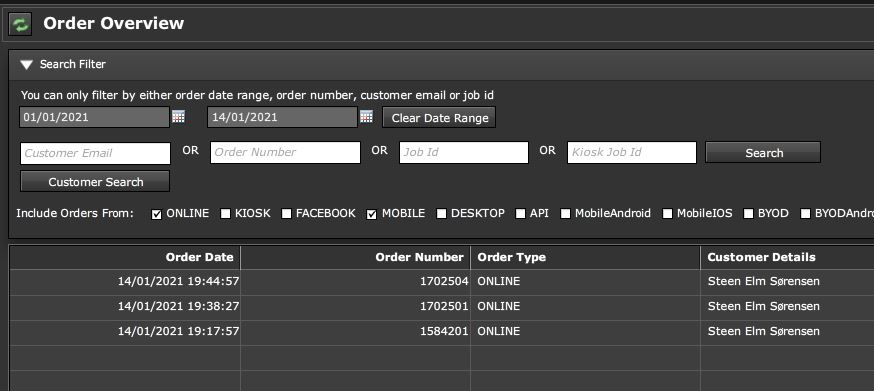
Task: Click the Clear Date Range button
Action: click(439, 118)
